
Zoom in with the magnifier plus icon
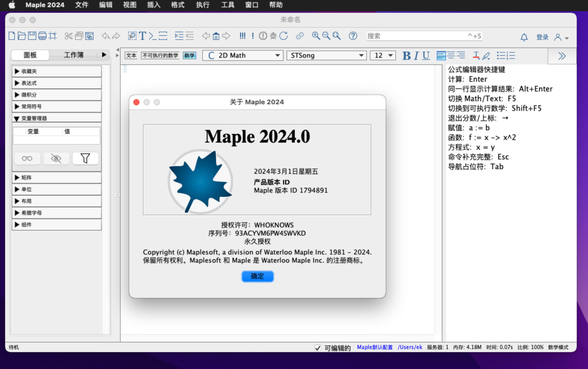click(316, 36)
